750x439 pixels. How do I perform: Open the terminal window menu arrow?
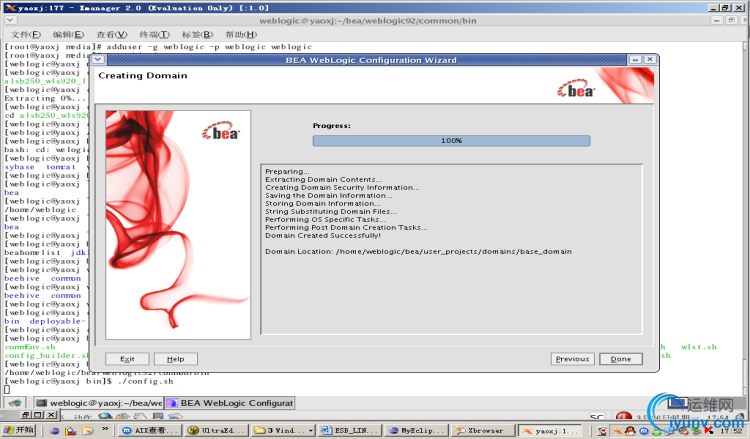10,20
